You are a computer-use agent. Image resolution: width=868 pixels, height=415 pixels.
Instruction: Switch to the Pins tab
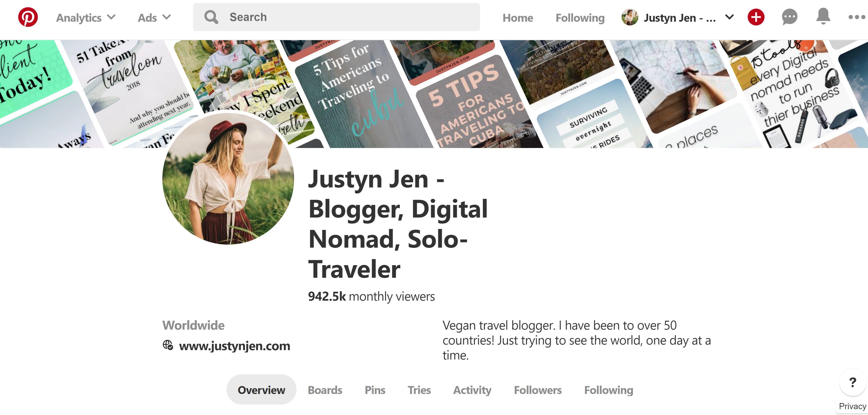pyautogui.click(x=375, y=390)
